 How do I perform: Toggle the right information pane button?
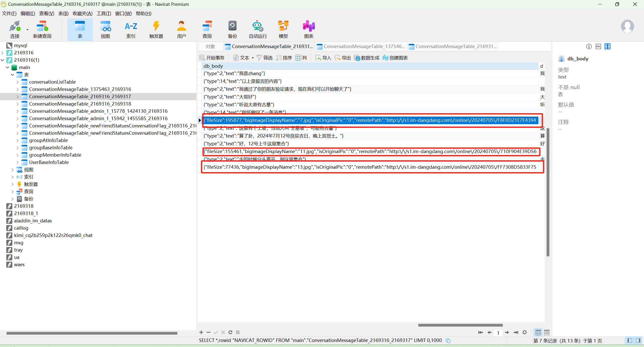638,340
